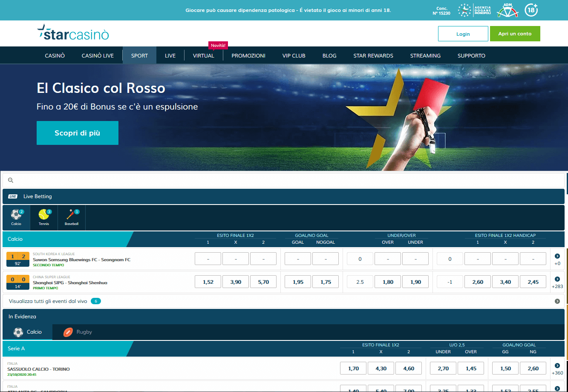Click the Scopri di più banner button
The width and height of the screenshot is (568, 392).
click(78, 133)
